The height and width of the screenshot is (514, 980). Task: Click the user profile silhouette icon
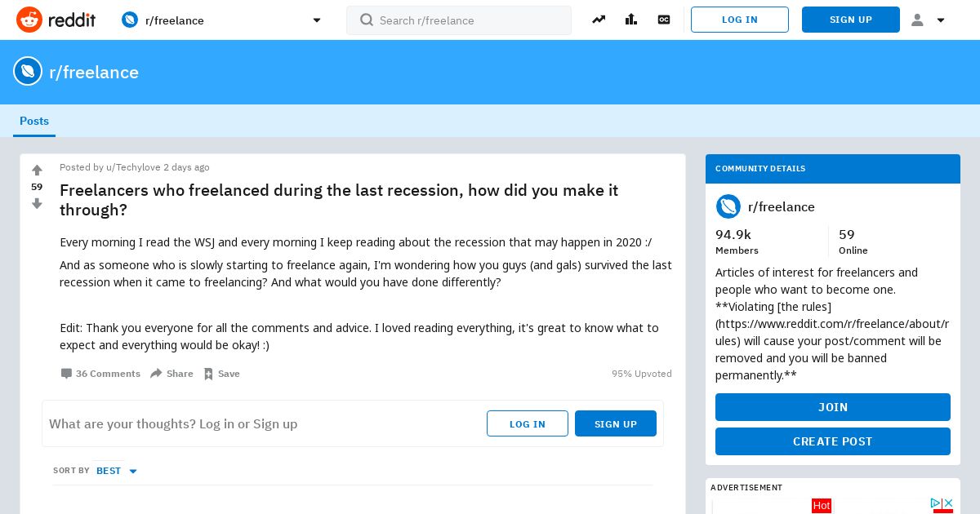coord(917,20)
